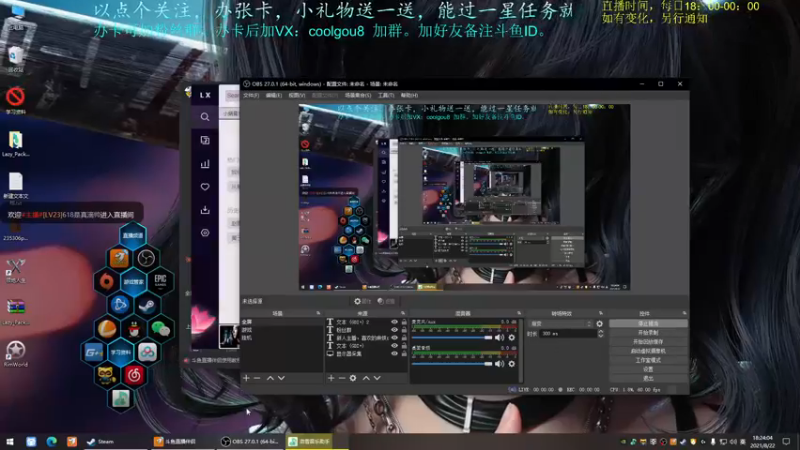Open the second mixer channel's settings gear

[512, 364]
